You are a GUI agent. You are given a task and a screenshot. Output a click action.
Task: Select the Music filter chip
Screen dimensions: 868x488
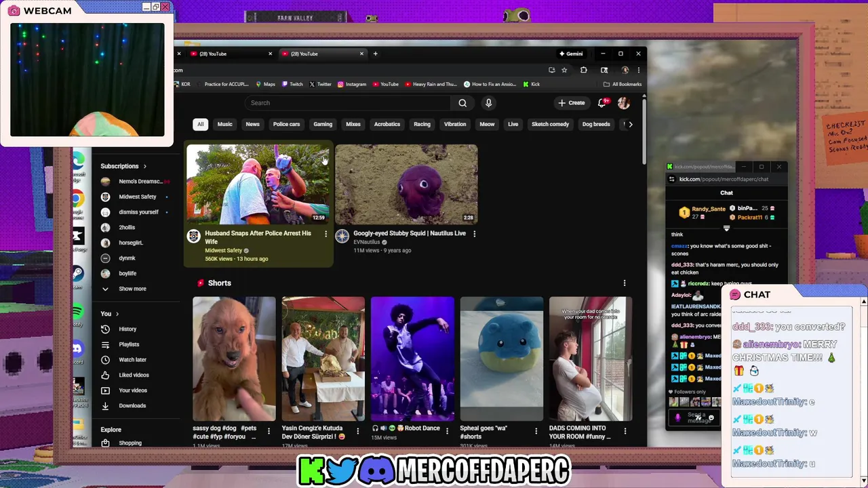click(224, 124)
